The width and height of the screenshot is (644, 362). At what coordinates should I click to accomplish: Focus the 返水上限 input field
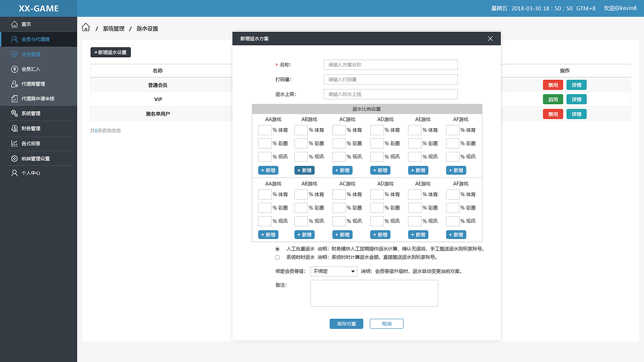coord(390,94)
